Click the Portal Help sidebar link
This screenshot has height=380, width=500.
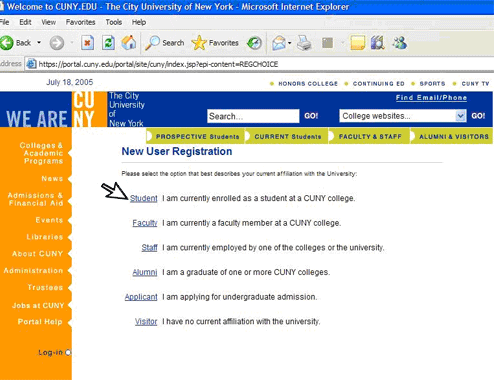40,322
